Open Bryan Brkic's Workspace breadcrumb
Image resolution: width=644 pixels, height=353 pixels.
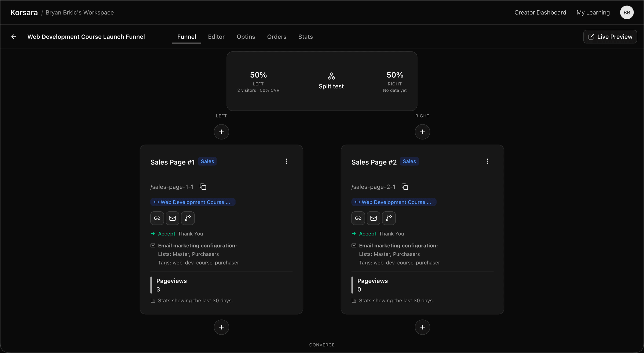tap(80, 12)
